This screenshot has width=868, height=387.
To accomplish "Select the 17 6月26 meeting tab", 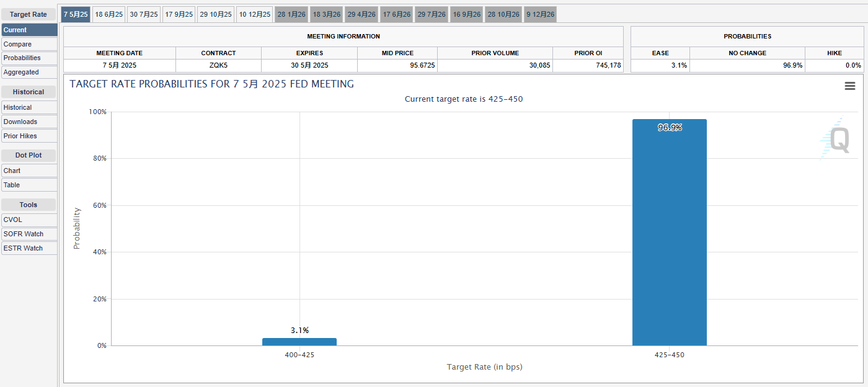I will pyautogui.click(x=397, y=14).
